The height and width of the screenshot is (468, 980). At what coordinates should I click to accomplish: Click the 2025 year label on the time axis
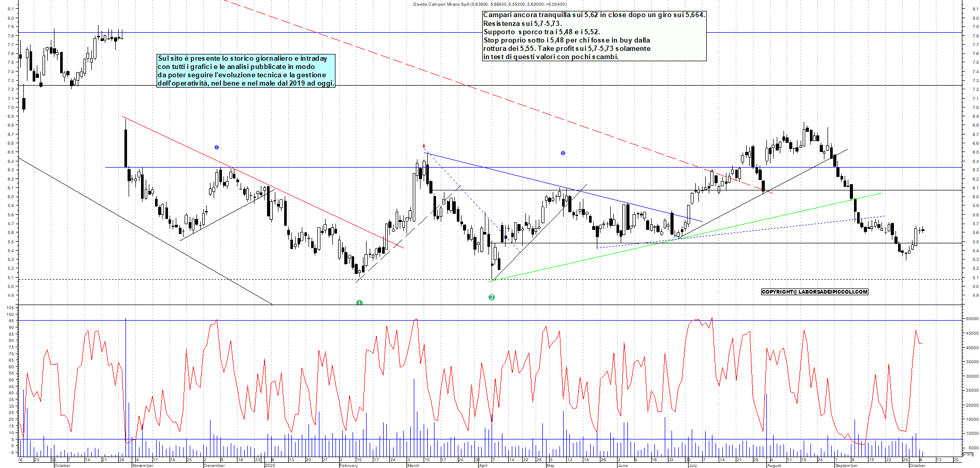click(x=270, y=465)
